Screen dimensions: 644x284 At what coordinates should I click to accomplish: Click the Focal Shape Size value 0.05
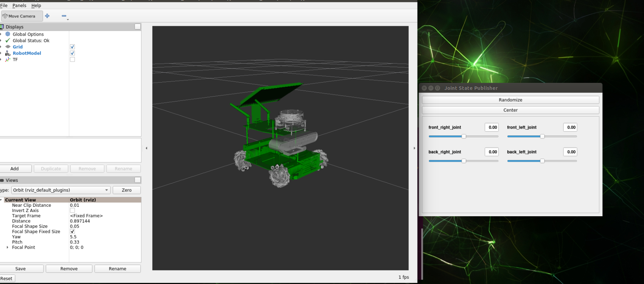(x=74, y=226)
